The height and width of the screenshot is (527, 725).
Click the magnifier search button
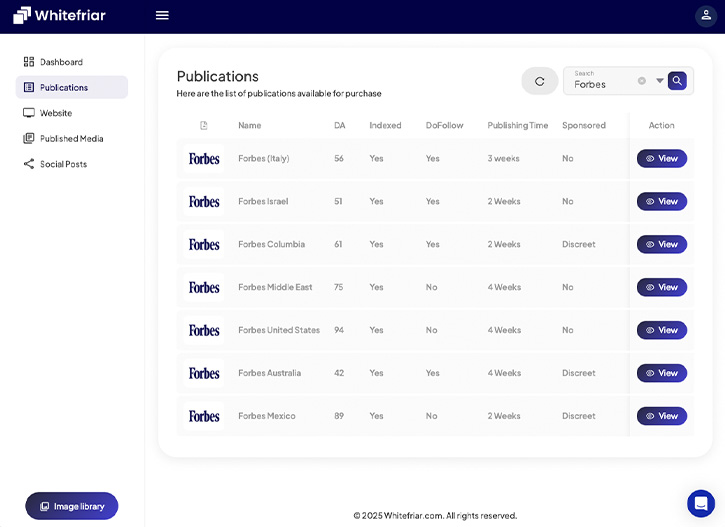point(677,81)
